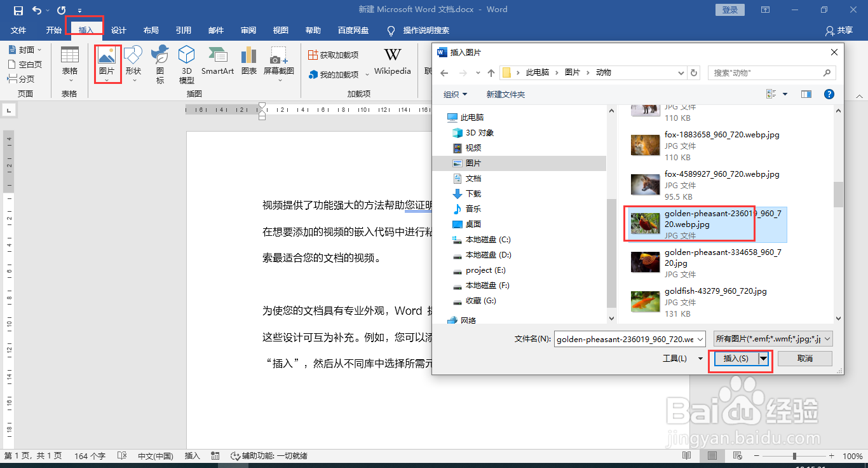Image resolution: width=868 pixels, height=468 pixels.
Task: Click the 取消 button to cancel
Action: point(804,358)
